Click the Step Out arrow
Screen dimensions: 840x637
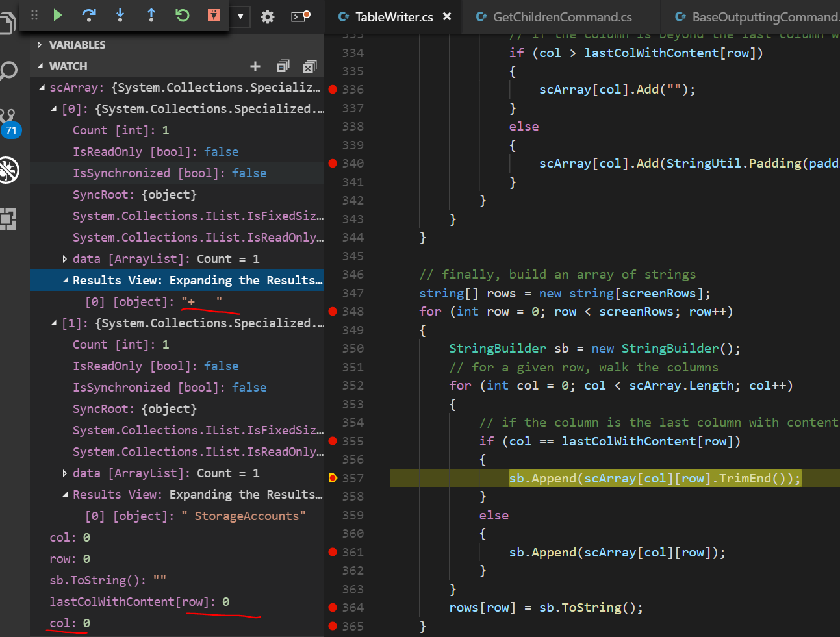tap(151, 16)
